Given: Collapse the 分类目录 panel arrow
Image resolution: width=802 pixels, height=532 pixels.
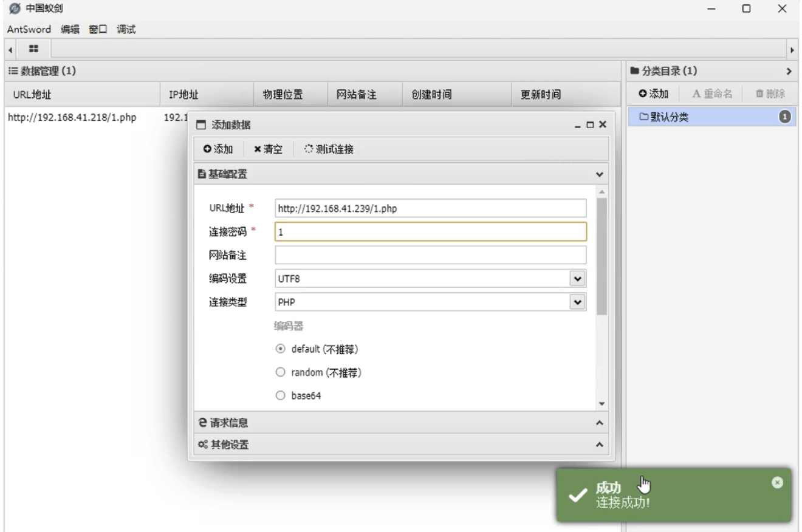Looking at the screenshot, I should click(789, 72).
